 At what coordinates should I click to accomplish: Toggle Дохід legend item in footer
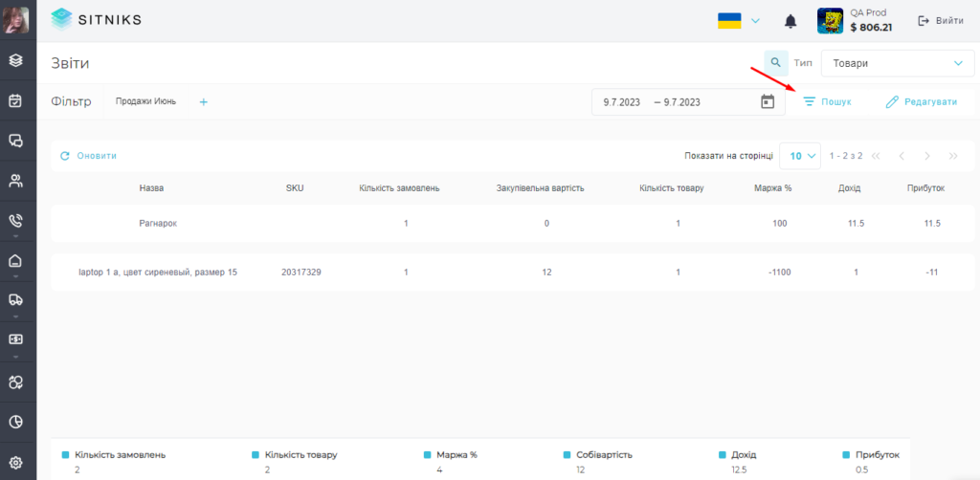(738, 455)
